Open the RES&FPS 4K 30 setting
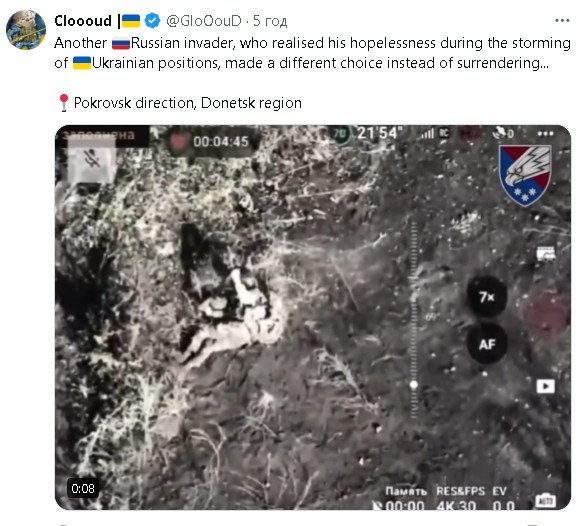 pos(460,499)
